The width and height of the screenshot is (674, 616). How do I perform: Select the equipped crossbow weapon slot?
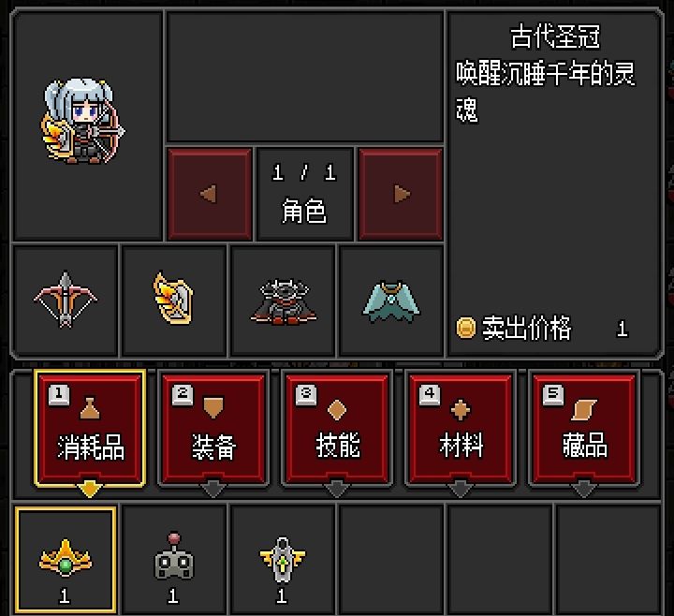(x=66, y=301)
